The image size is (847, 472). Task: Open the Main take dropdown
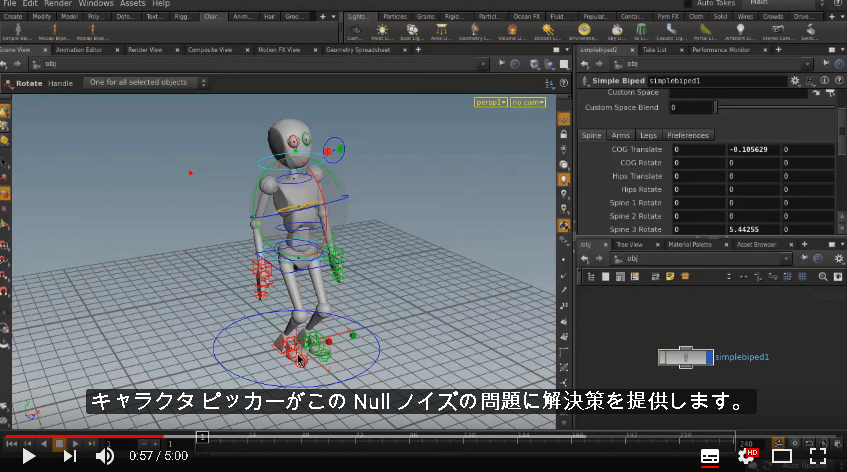tap(786, 3)
